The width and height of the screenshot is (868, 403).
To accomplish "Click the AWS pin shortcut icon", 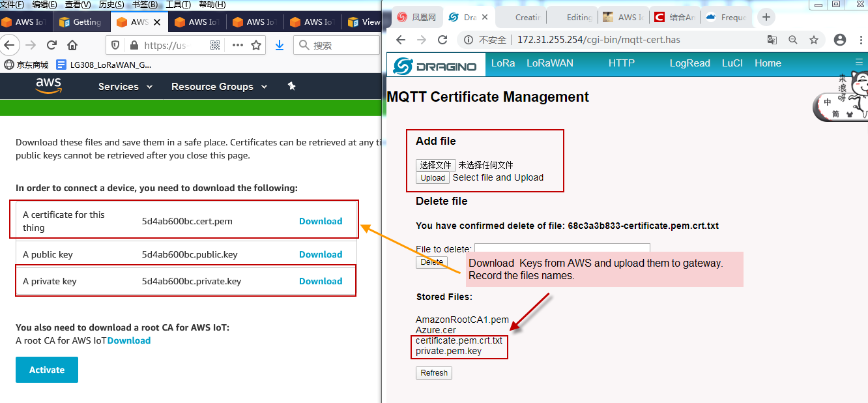I will click(291, 86).
